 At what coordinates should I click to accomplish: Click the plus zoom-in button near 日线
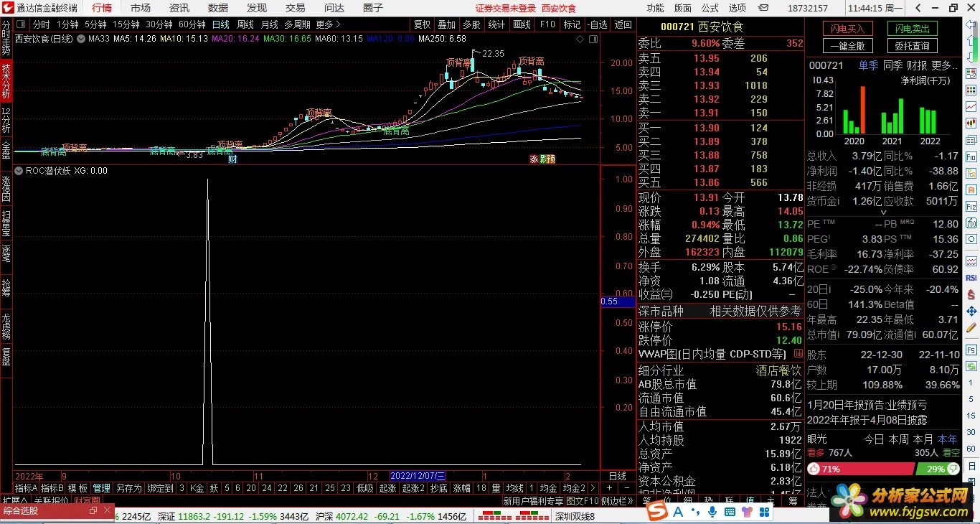pyautogui.click(x=608, y=488)
